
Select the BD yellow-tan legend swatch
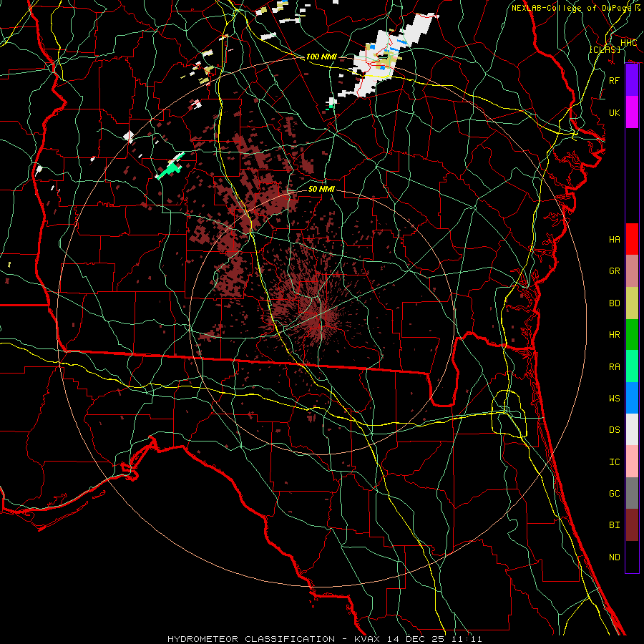coord(632,303)
